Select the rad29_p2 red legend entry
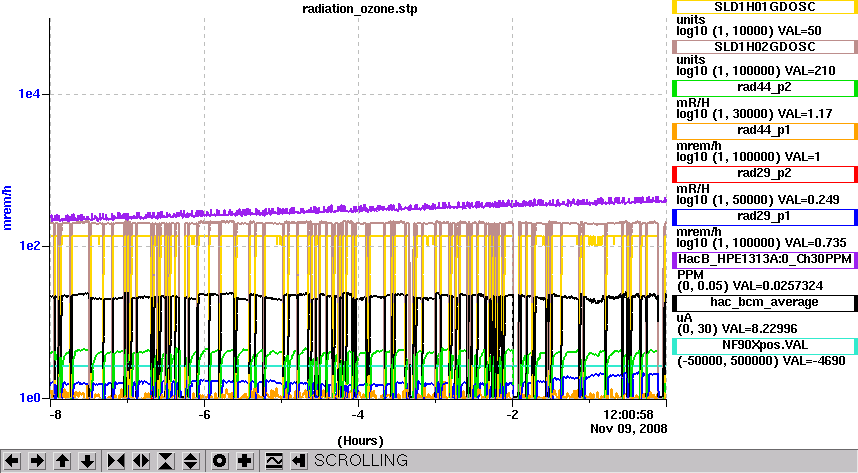The image size is (858, 473). (764, 174)
